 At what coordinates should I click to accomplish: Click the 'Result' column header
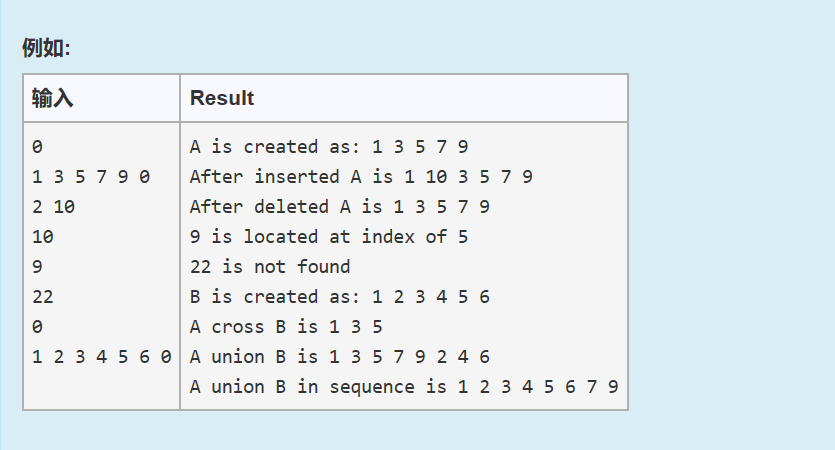click(x=222, y=98)
